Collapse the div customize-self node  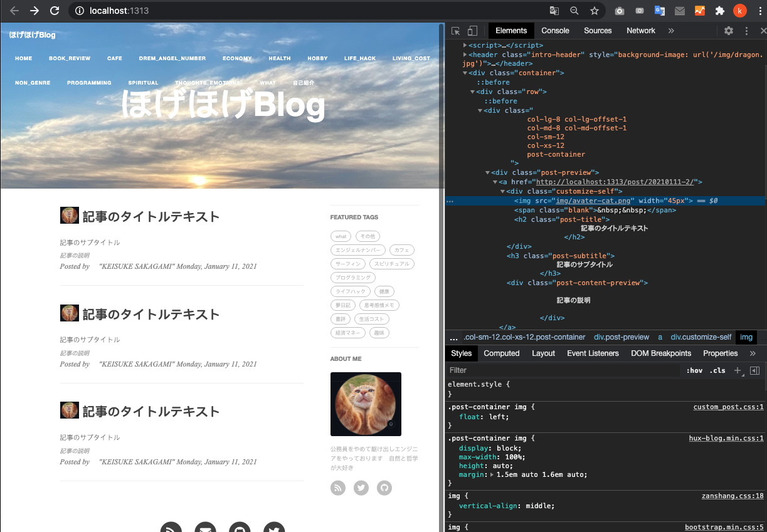pos(502,191)
